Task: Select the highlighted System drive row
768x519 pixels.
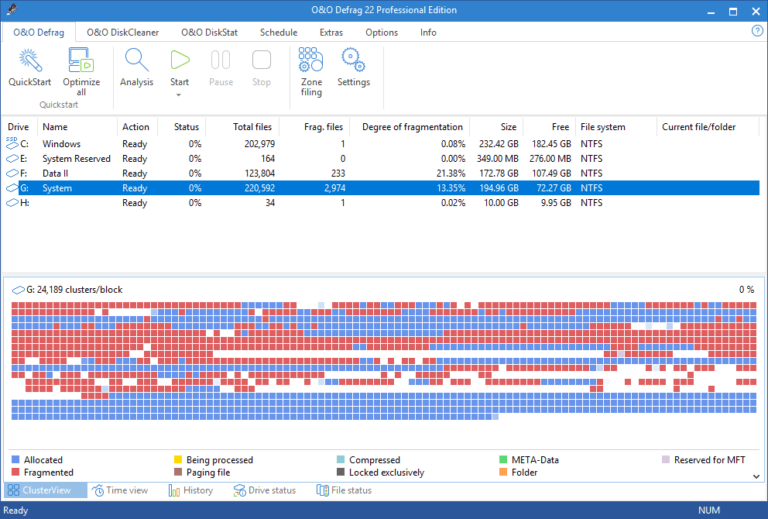Action: [382, 188]
